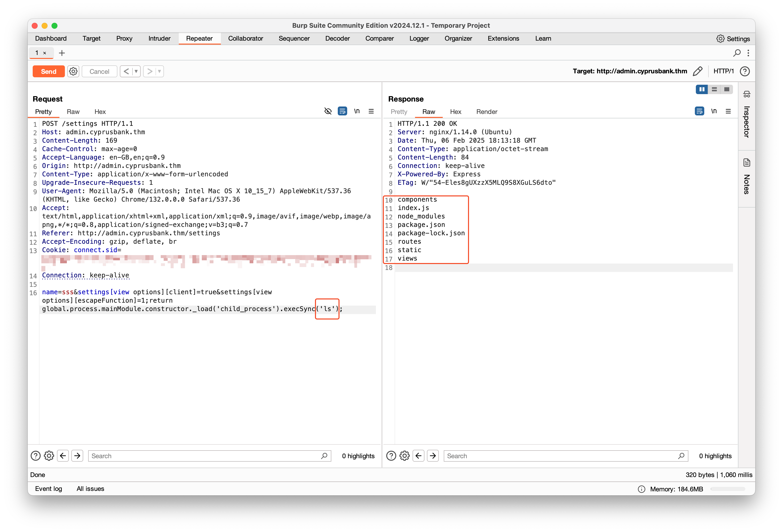Select top-bottom layout icon

pos(714,89)
